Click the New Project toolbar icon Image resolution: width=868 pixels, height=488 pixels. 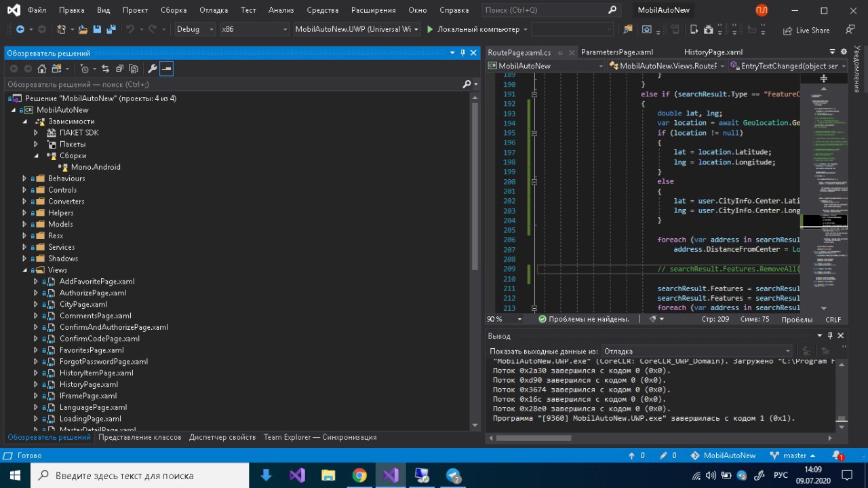[x=61, y=30]
